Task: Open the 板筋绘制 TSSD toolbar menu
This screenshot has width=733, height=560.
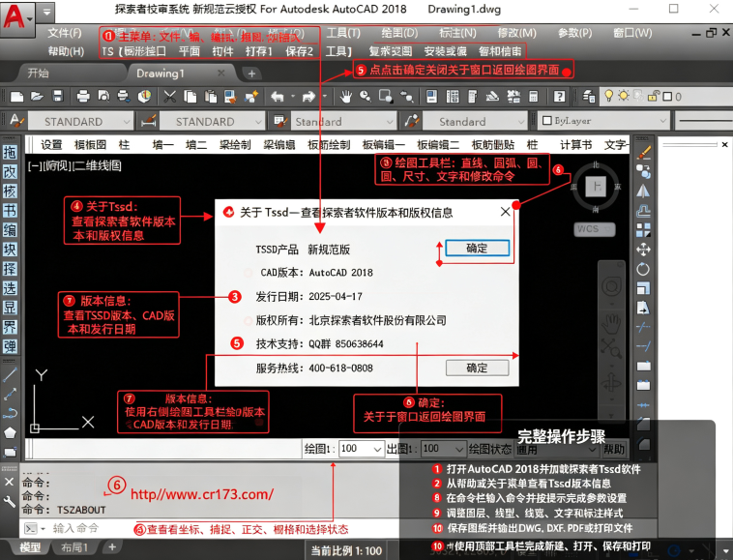Action: (x=329, y=145)
